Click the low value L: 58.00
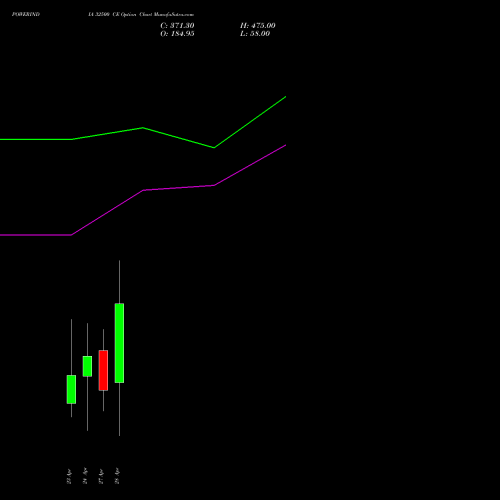Screen dimensions: 500x500 (x=255, y=34)
